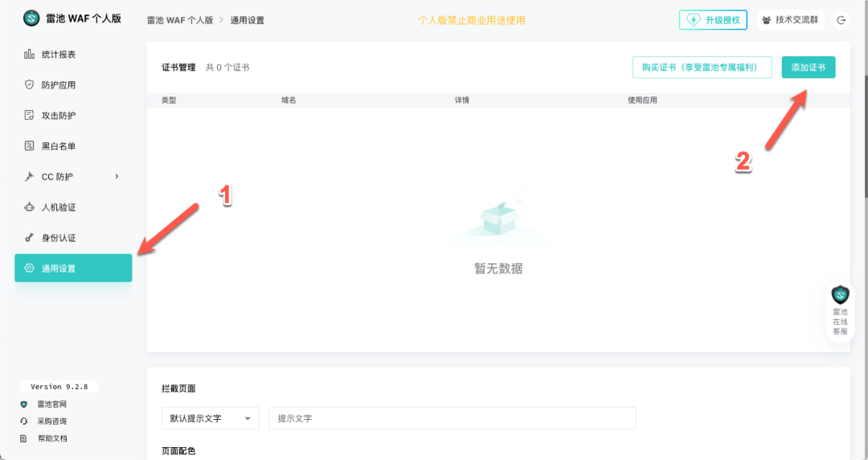Open the 采购咨询 link
The height and width of the screenshot is (460, 868).
(52, 421)
